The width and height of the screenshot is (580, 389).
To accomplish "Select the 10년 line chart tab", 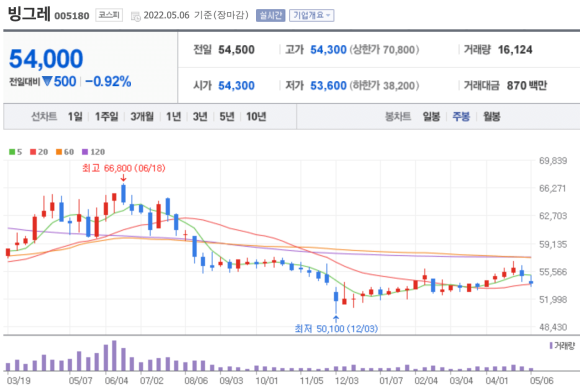I will coord(256,116).
